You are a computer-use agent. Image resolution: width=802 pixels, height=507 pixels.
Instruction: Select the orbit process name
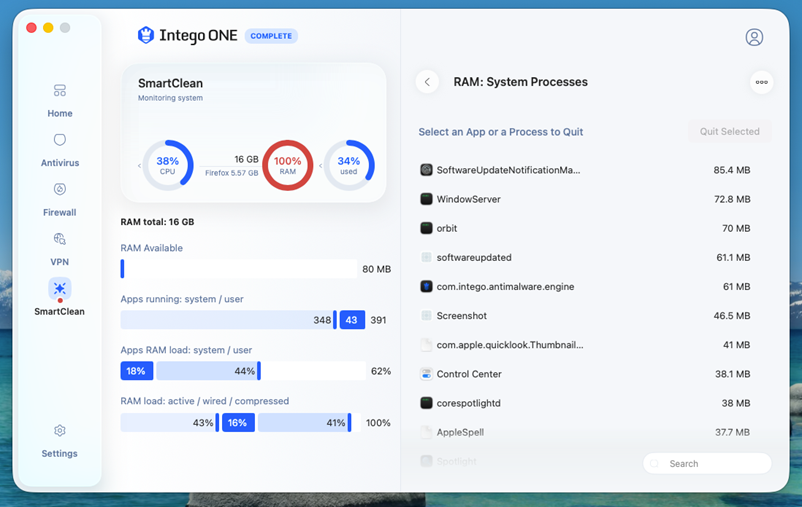tap(447, 228)
